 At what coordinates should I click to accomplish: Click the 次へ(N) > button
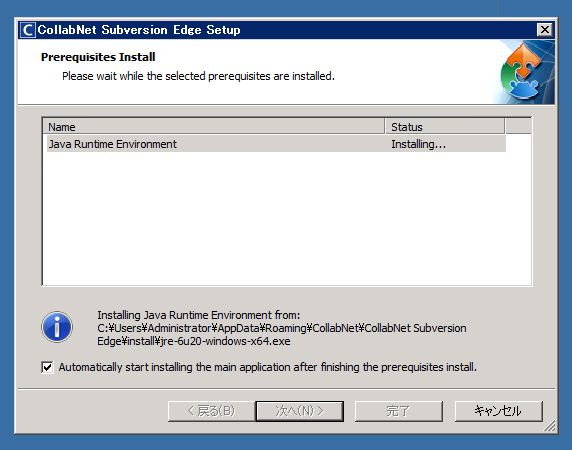click(299, 411)
